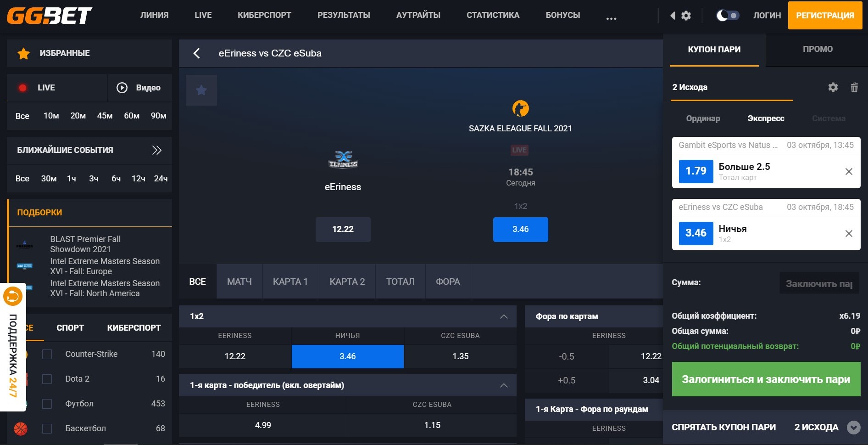Collapse the header with left arrow icon

click(x=673, y=16)
